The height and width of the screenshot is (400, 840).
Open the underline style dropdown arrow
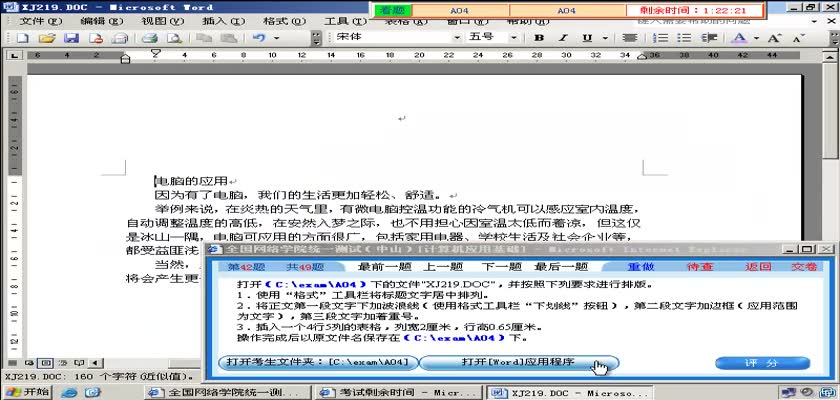click(605, 38)
